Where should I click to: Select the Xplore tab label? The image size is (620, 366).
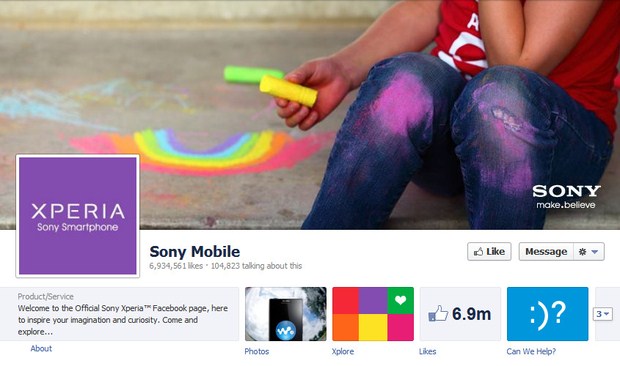point(343,351)
